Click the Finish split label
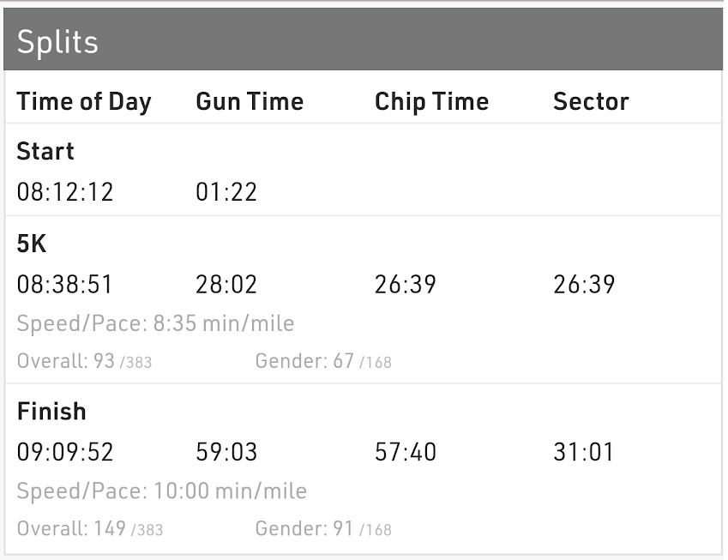Screen dimensions: 728x560 coord(51,412)
